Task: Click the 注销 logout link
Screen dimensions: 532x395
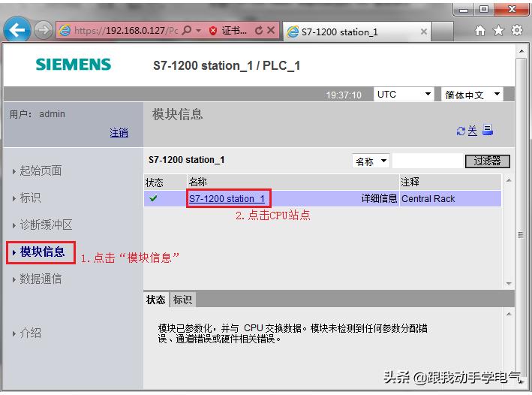Action: click(x=119, y=132)
